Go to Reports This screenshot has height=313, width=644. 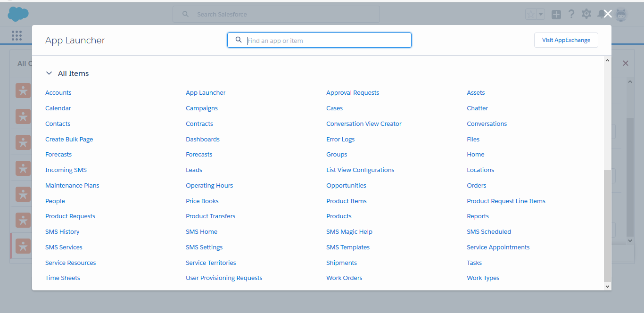pos(478,216)
